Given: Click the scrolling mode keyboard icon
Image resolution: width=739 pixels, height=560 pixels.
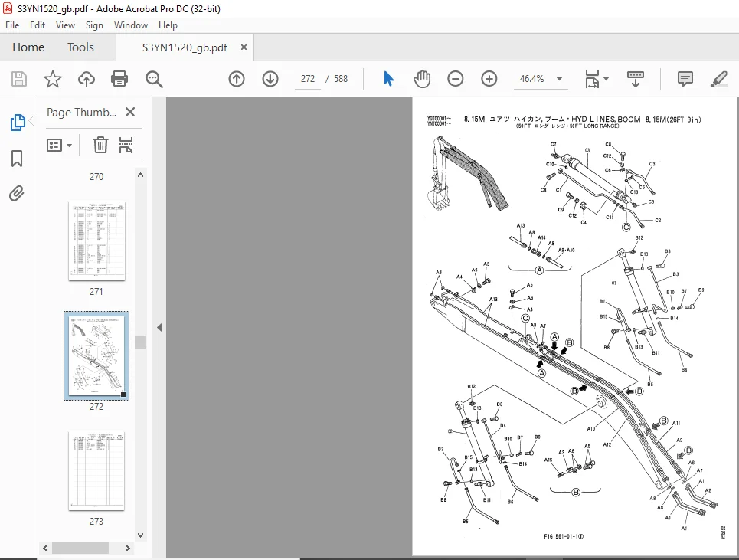Looking at the screenshot, I should coord(636,79).
